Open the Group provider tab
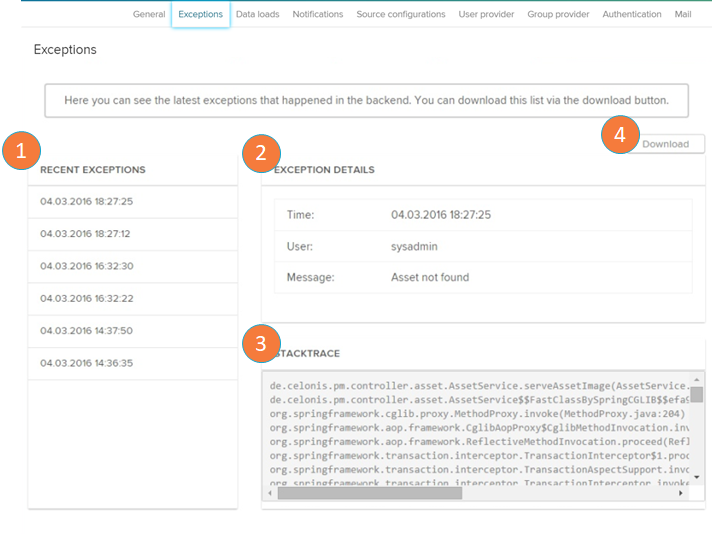 558,14
